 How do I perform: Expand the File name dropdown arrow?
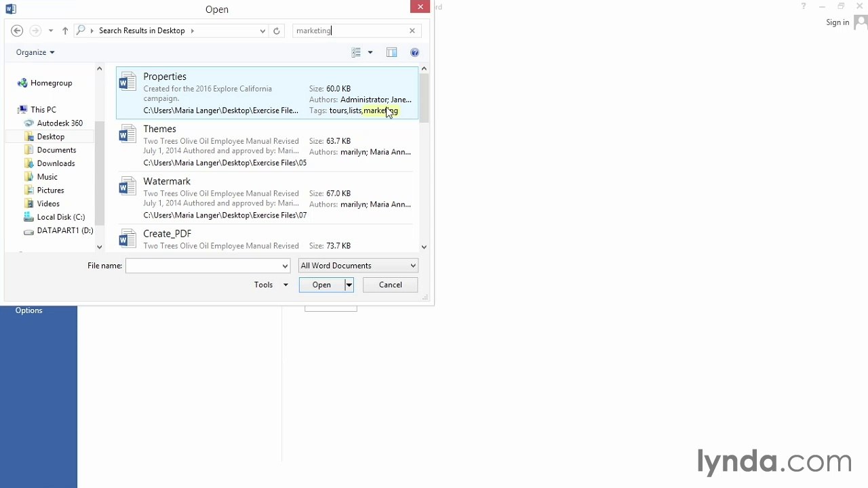pos(285,266)
